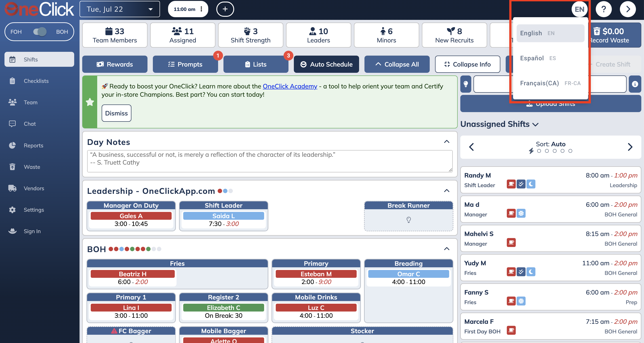644x343 pixels.
Task: Click the OneClick logo
Action: coord(39,9)
